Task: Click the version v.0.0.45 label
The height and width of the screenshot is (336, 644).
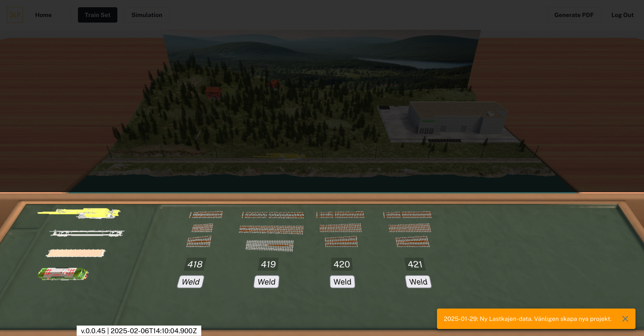Action: click(x=139, y=331)
